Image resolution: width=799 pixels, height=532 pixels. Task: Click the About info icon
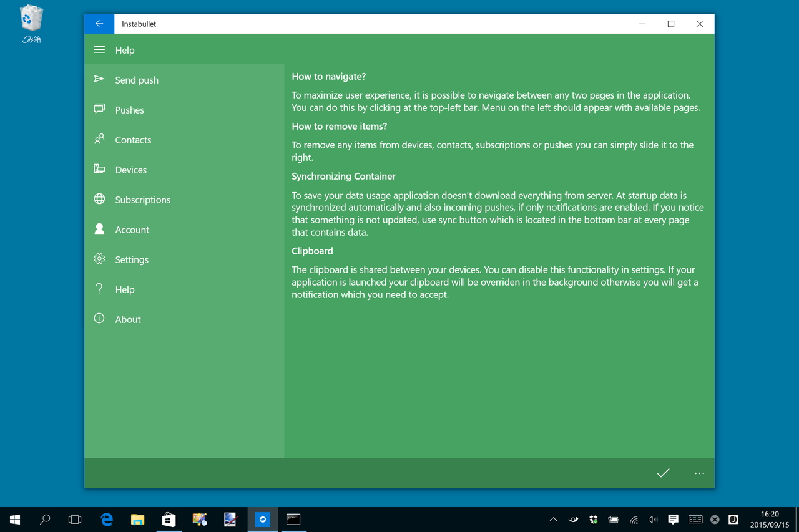click(x=99, y=319)
